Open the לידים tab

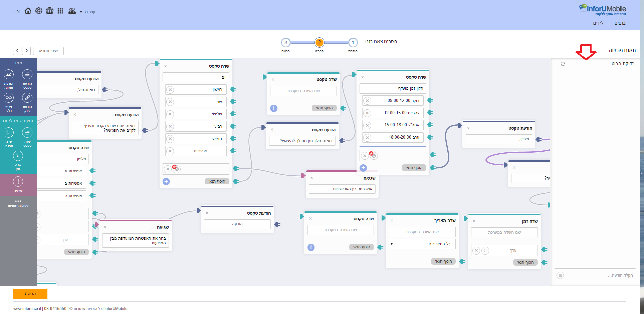click(598, 23)
